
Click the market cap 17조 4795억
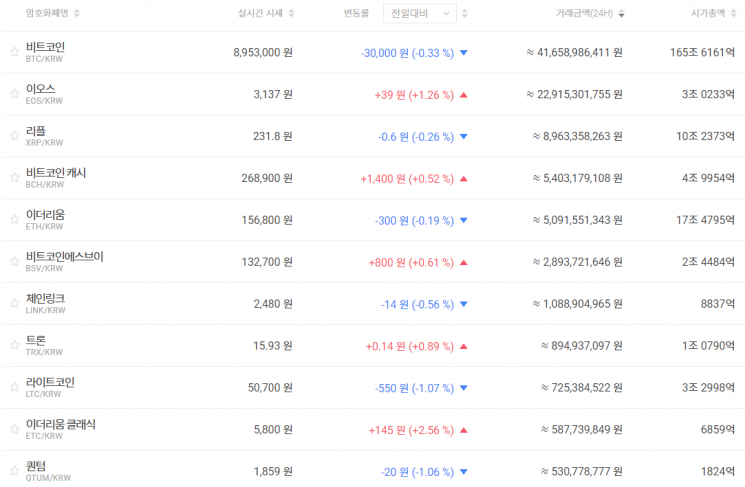(x=706, y=220)
